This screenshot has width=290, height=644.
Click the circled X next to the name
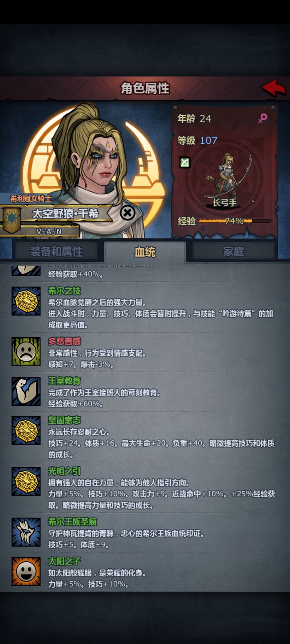point(128,213)
